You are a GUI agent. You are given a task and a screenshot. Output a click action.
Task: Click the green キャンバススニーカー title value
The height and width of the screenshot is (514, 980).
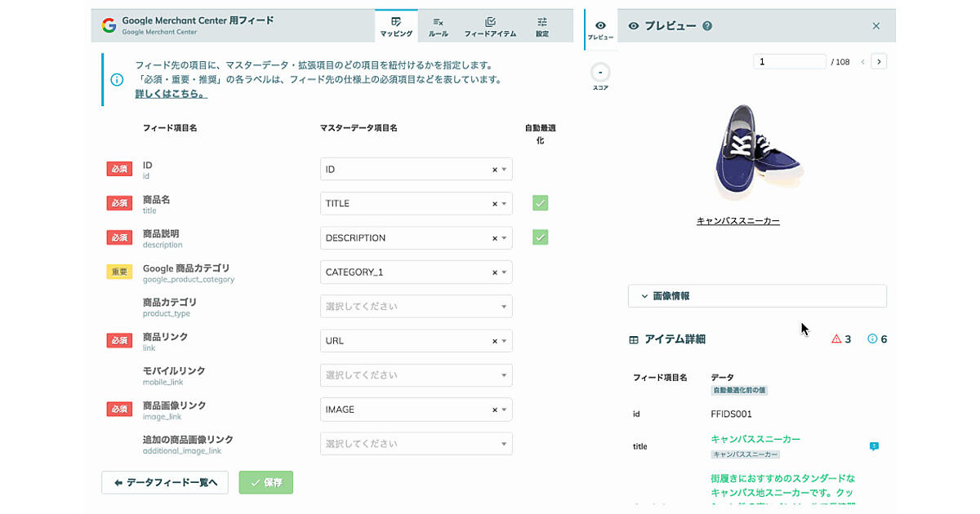755,439
